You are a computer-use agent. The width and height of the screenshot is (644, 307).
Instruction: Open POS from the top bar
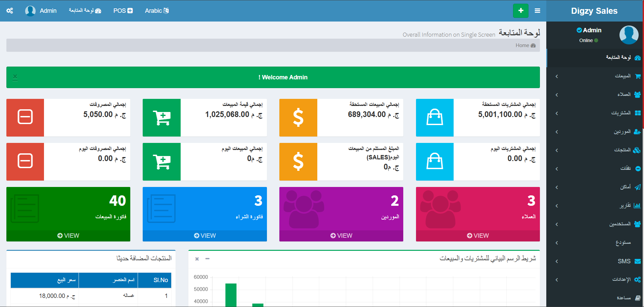pos(123,11)
